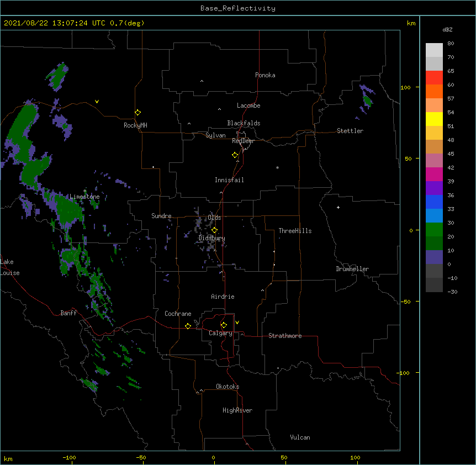The width and height of the screenshot is (476, 465).
Task: Select the Innisfail label
Action: pyautogui.click(x=229, y=180)
